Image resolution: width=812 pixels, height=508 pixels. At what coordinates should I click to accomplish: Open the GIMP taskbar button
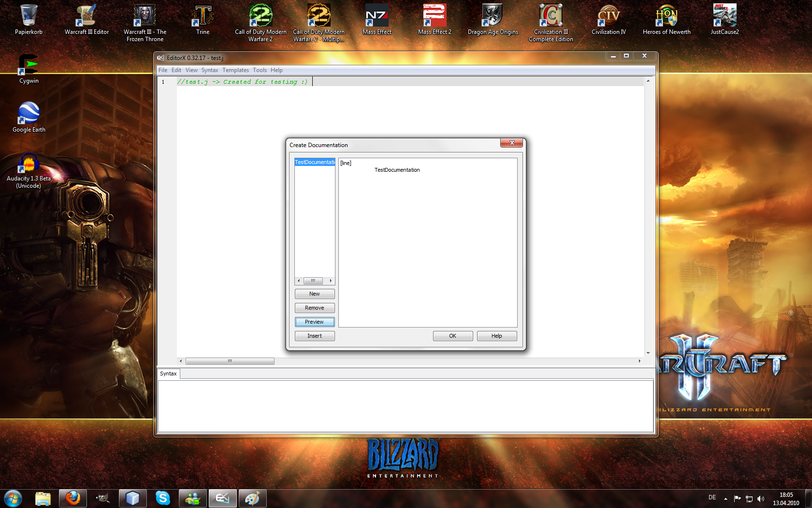pos(103,498)
